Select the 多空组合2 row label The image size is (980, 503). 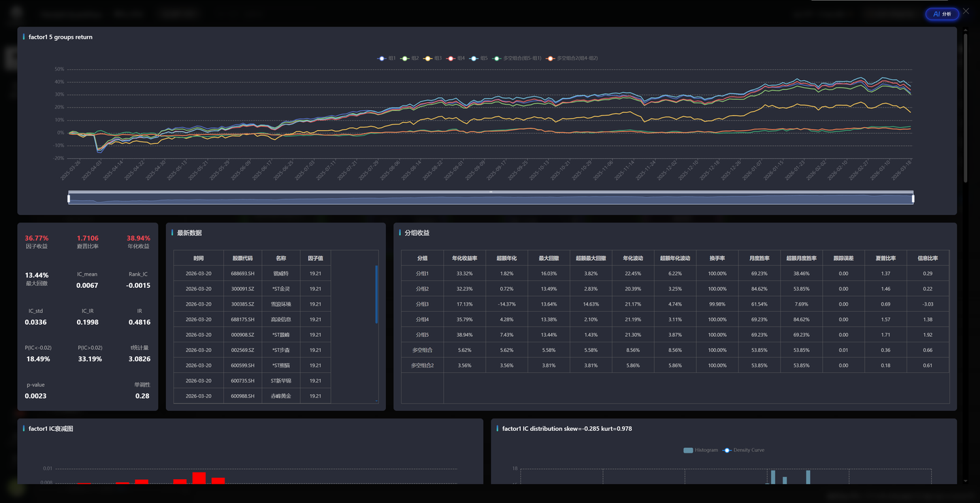(x=422, y=366)
